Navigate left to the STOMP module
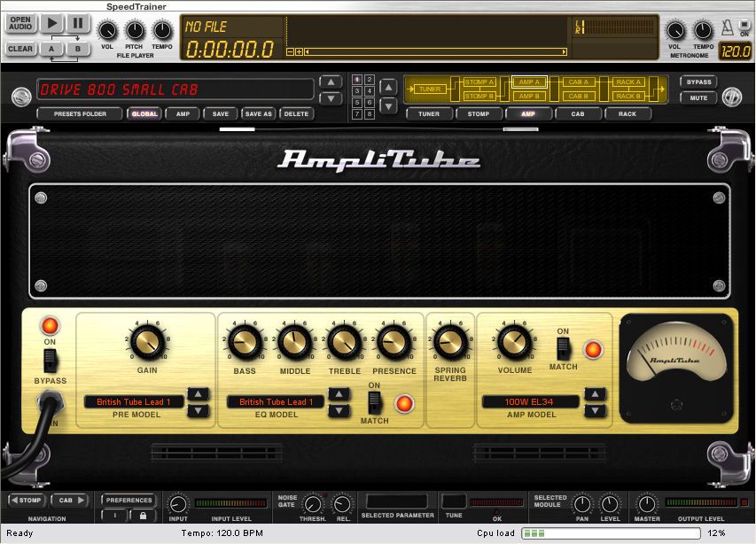Image resolution: width=756 pixels, height=544 pixels. [x=27, y=501]
